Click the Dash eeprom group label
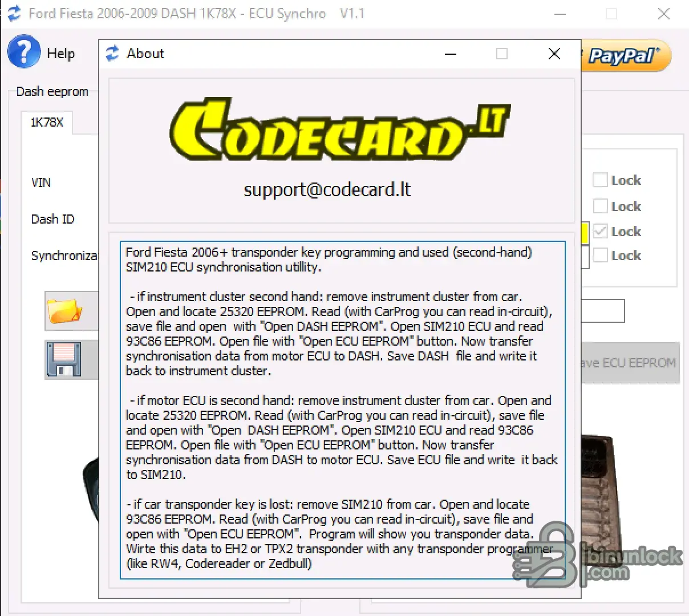 (52, 91)
